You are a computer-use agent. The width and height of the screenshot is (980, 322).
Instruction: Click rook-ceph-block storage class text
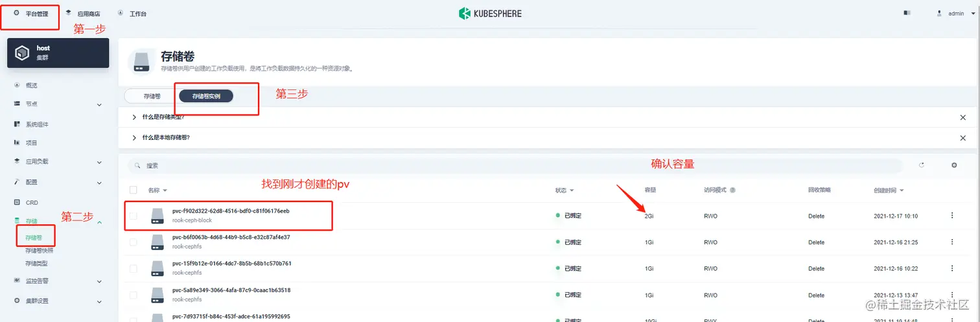pyautogui.click(x=192, y=220)
